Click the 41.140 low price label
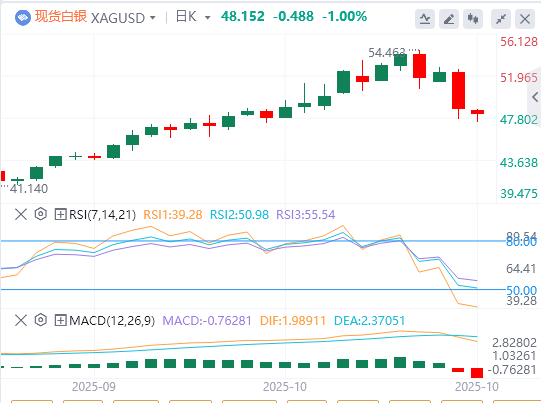 (29, 188)
